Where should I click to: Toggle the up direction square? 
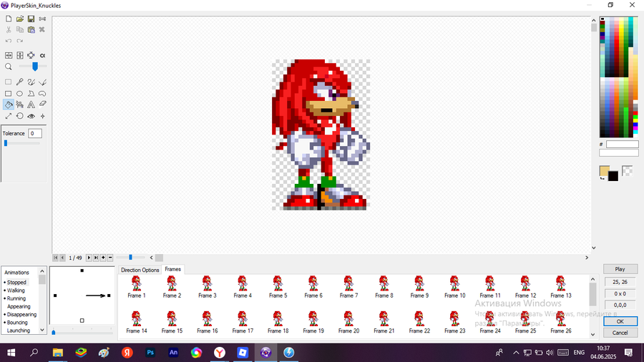click(x=82, y=270)
